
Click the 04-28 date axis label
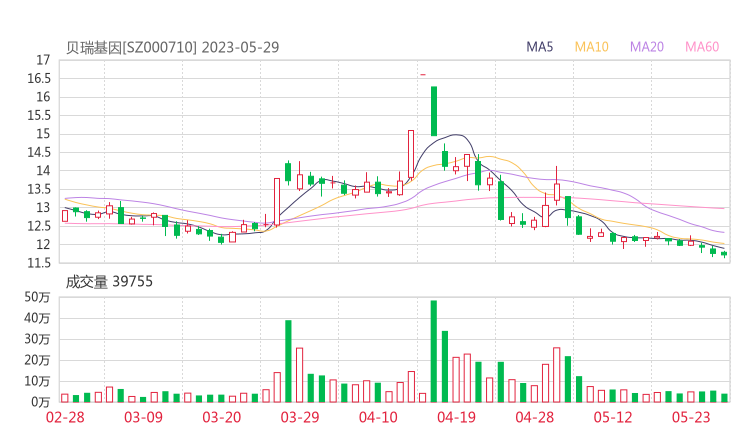tap(535, 417)
